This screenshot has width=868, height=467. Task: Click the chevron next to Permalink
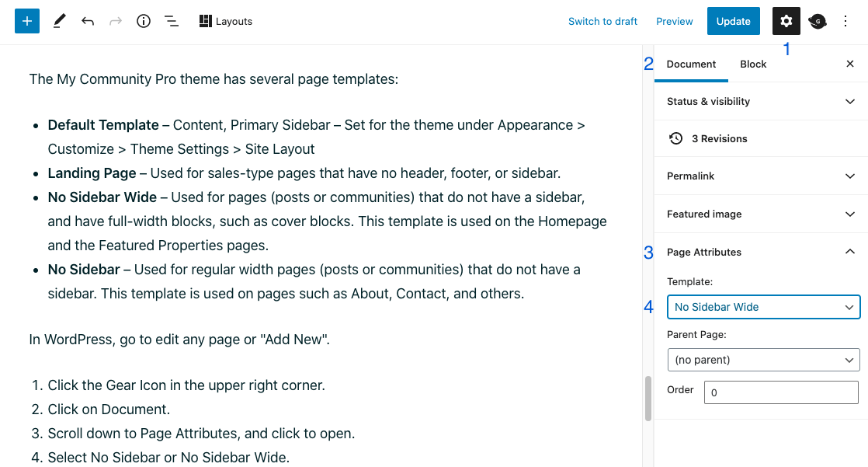coord(849,176)
